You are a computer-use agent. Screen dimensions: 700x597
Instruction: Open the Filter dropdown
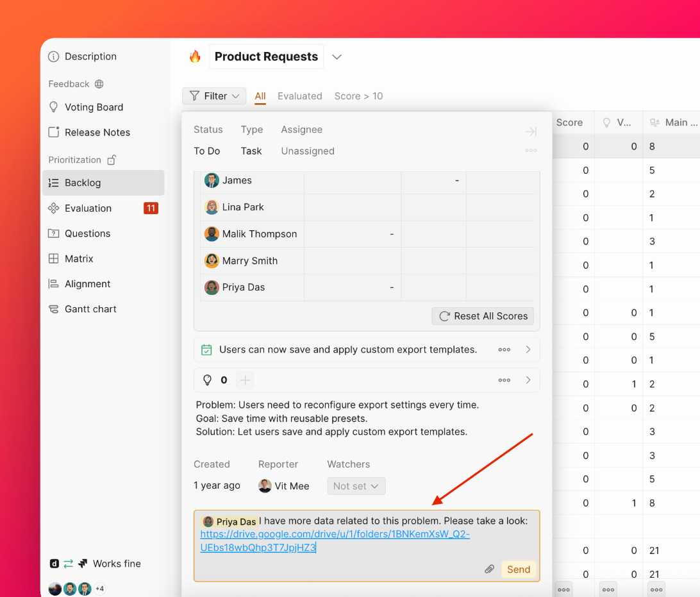[214, 96]
